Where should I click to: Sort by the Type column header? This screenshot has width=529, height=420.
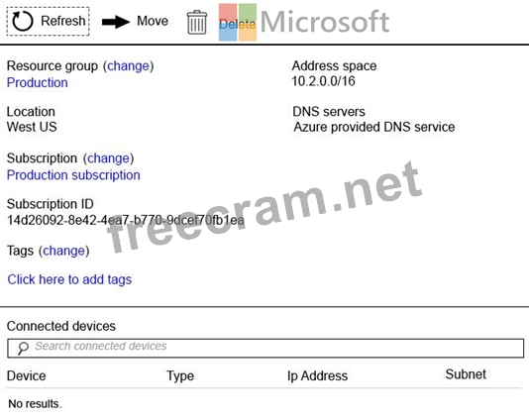click(x=180, y=376)
